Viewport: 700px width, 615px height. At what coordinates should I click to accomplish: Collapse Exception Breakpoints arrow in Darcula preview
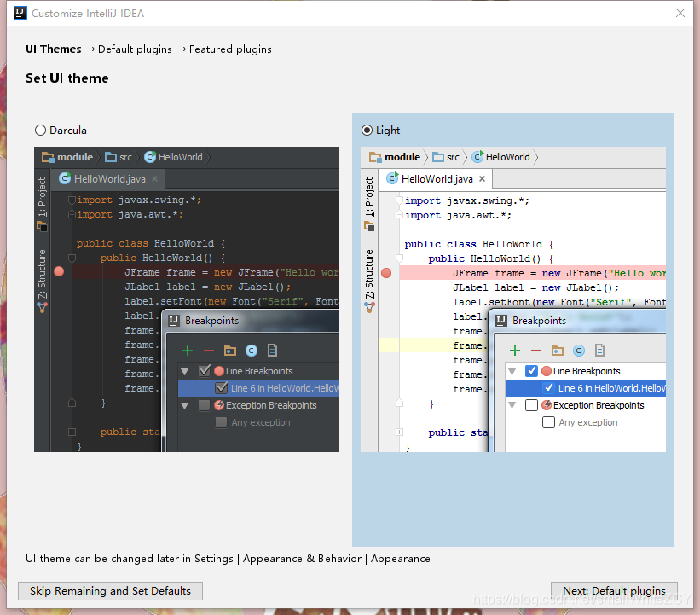185,405
